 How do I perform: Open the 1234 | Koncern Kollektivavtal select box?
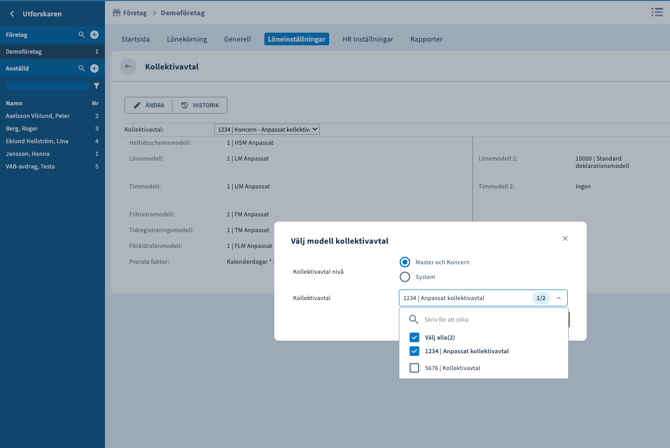click(x=266, y=129)
